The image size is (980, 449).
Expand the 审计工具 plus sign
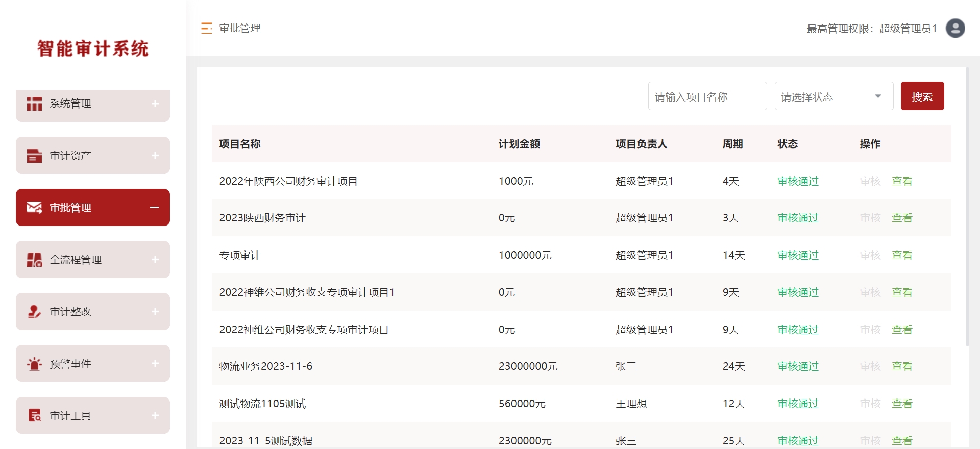click(155, 416)
